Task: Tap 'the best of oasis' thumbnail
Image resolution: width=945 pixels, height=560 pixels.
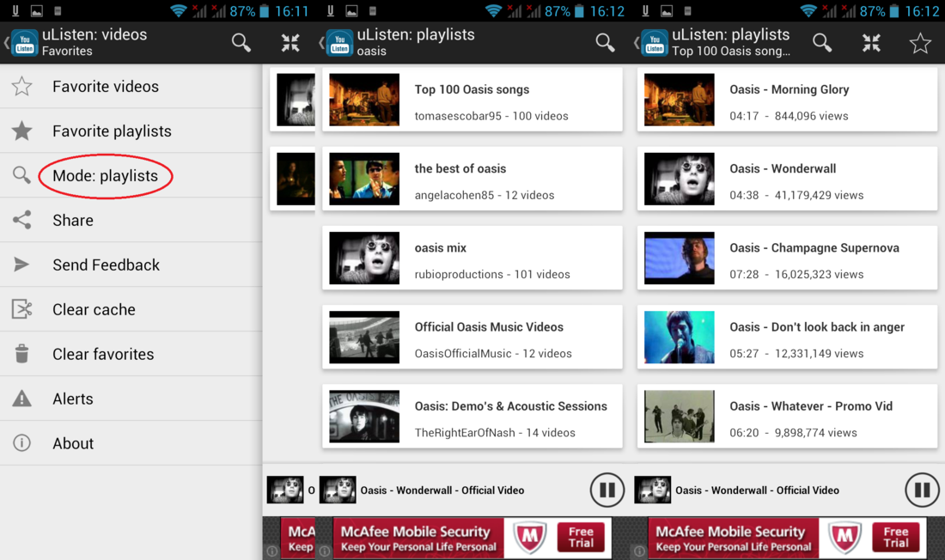Action: (x=364, y=179)
